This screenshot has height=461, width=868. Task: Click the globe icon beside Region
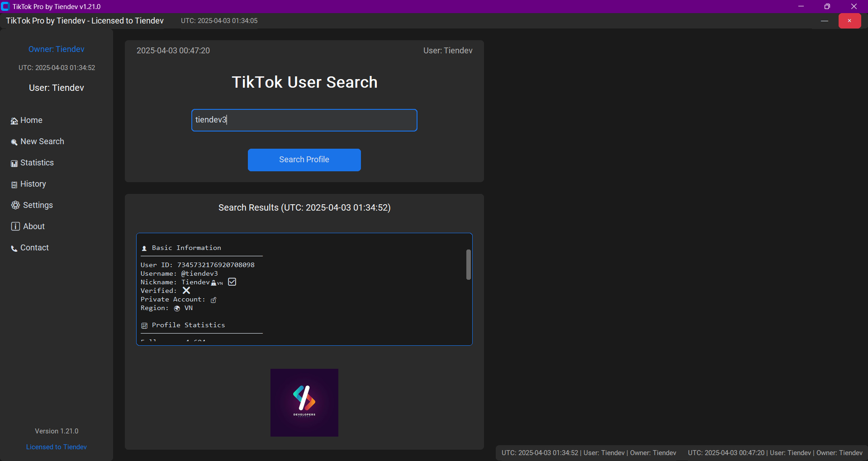177,308
